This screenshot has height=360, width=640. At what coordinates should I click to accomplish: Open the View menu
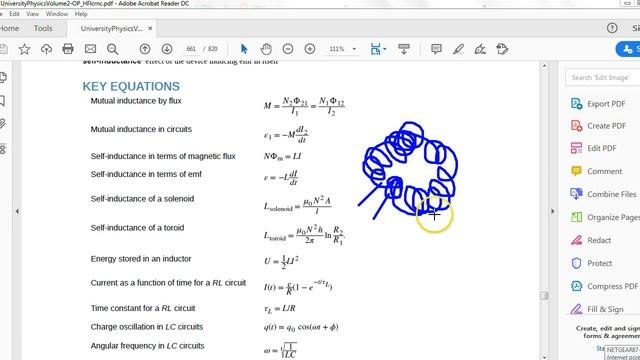tap(33, 14)
